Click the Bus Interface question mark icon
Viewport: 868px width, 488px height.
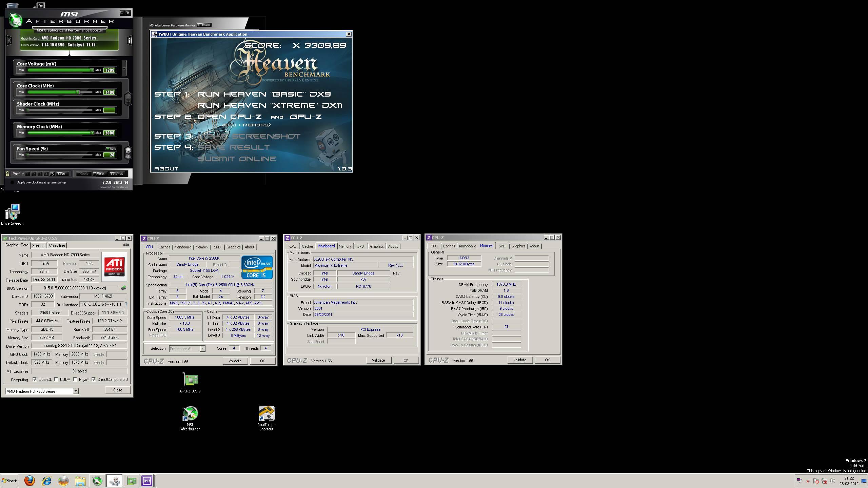pos(126,304)
